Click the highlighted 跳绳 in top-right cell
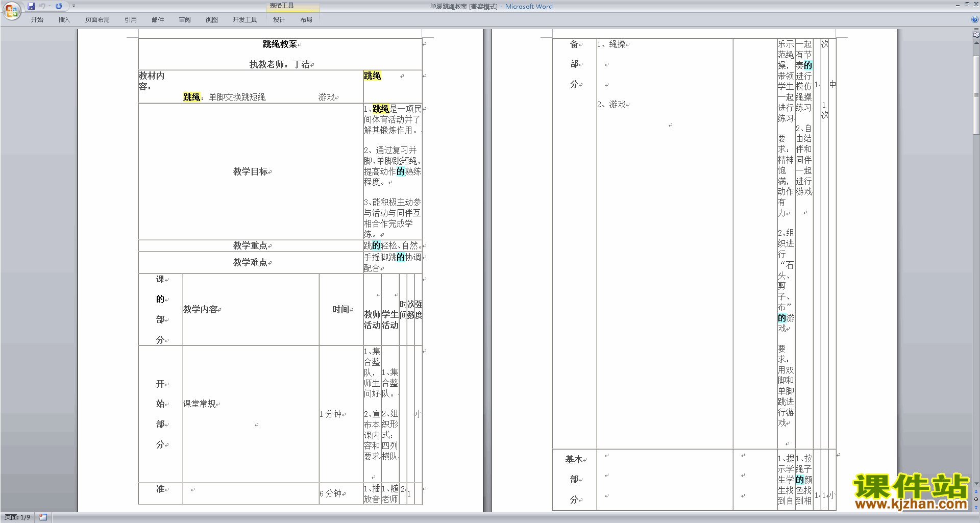 click(x=372, y=76)
